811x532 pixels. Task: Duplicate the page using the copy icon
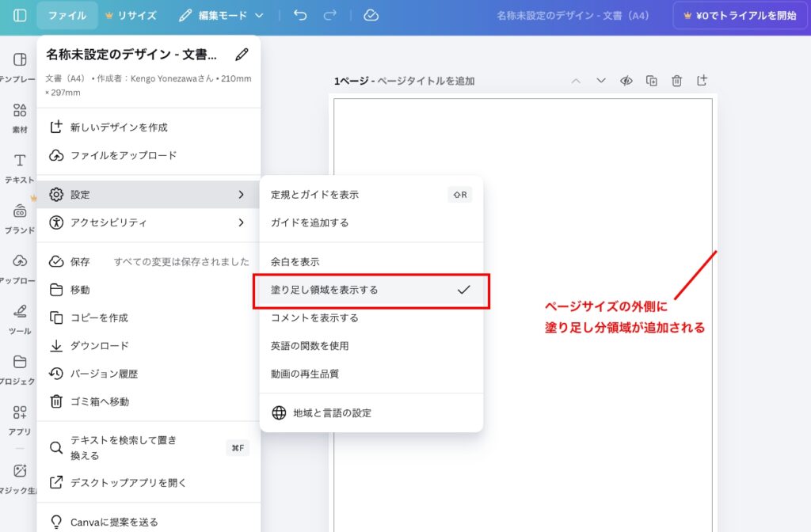point(650,80)
